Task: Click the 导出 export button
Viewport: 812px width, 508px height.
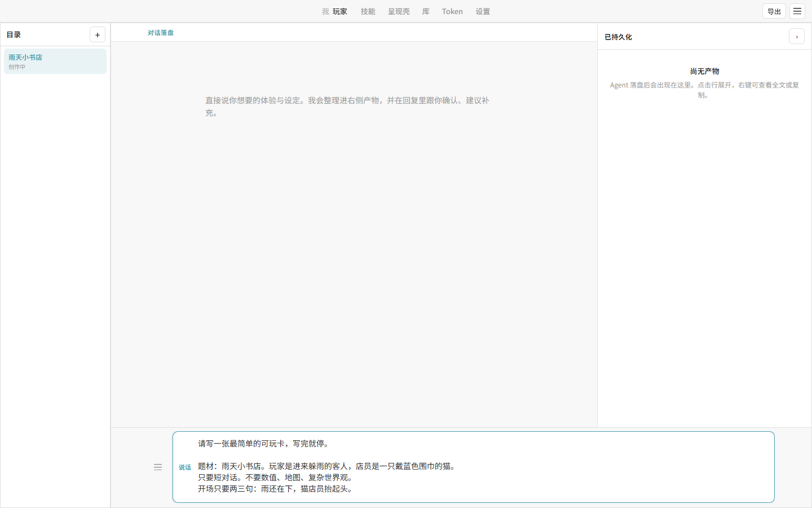Action: coord(774,11)
